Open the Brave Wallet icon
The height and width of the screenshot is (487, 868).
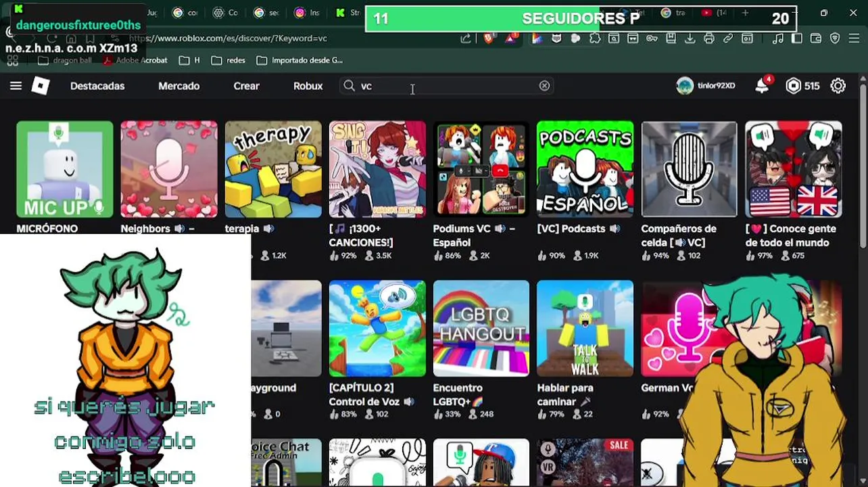(816, 39)
